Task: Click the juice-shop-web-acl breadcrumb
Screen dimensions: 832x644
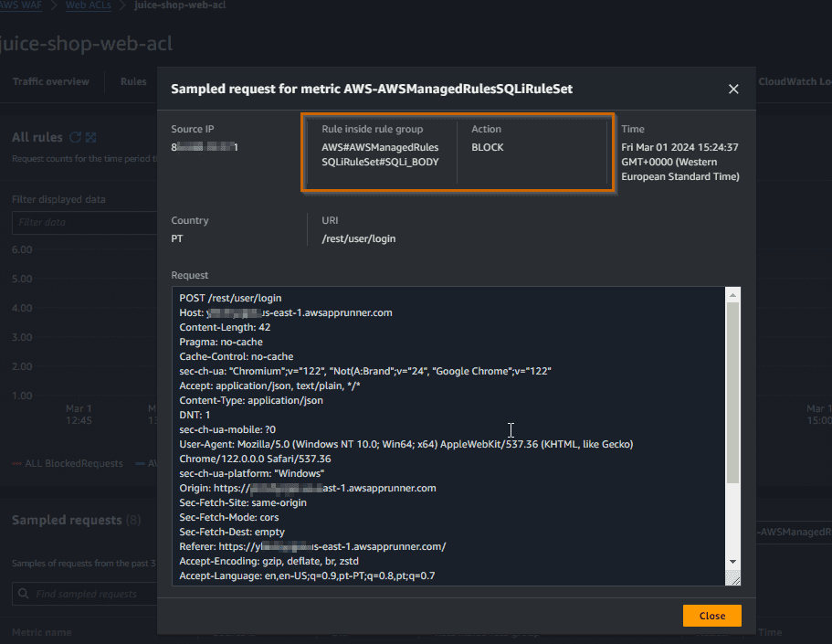Action: click(x=180, y=5)
